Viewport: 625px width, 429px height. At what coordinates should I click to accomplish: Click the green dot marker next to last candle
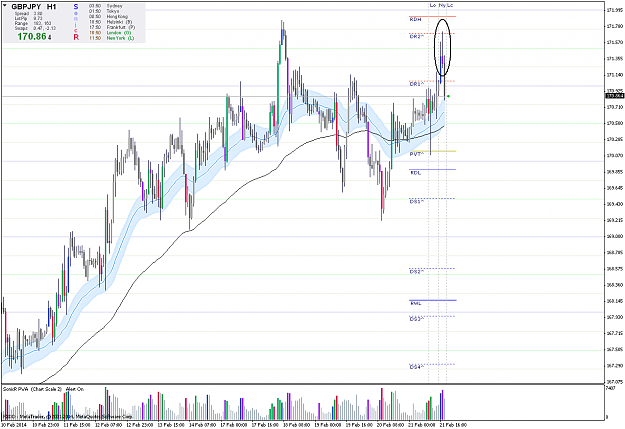click(448, 96)
